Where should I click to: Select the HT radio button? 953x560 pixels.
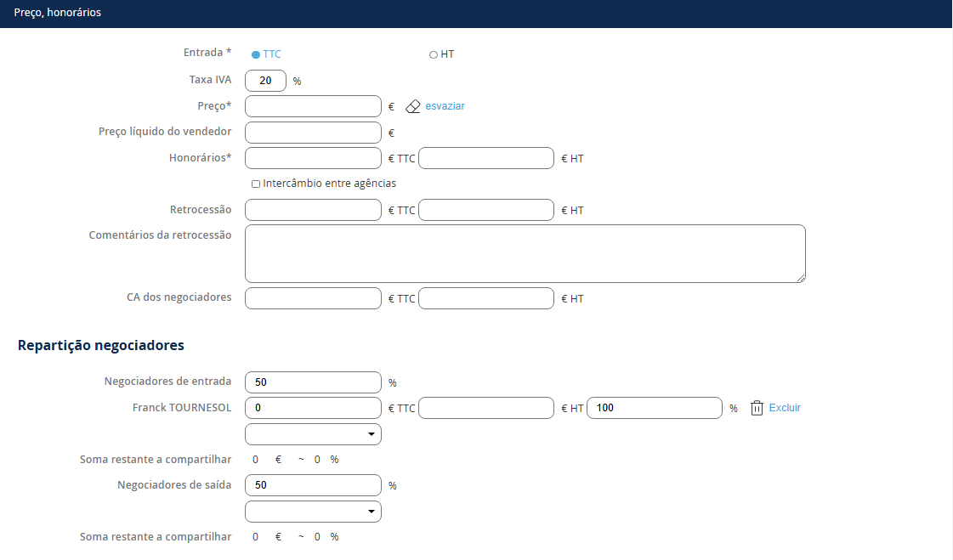[434, 54]
